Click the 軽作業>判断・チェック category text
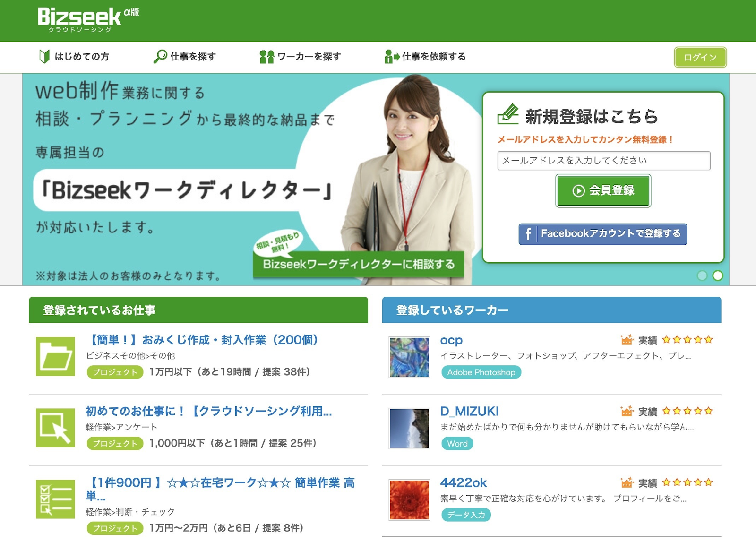 point(130,512)
